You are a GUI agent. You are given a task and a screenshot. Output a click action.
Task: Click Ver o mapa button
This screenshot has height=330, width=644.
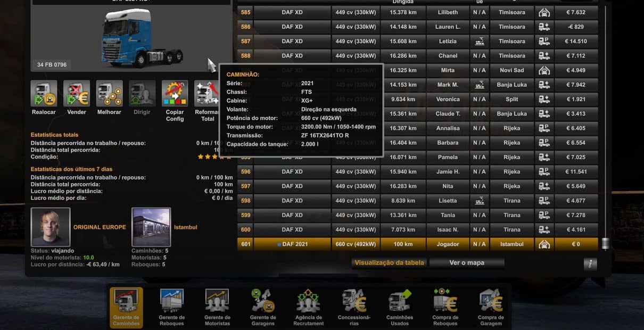click(x=468, y=262)
